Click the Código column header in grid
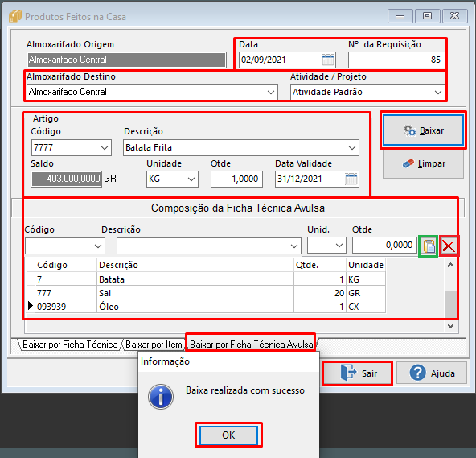476x458 pixels. click(66, 265)
